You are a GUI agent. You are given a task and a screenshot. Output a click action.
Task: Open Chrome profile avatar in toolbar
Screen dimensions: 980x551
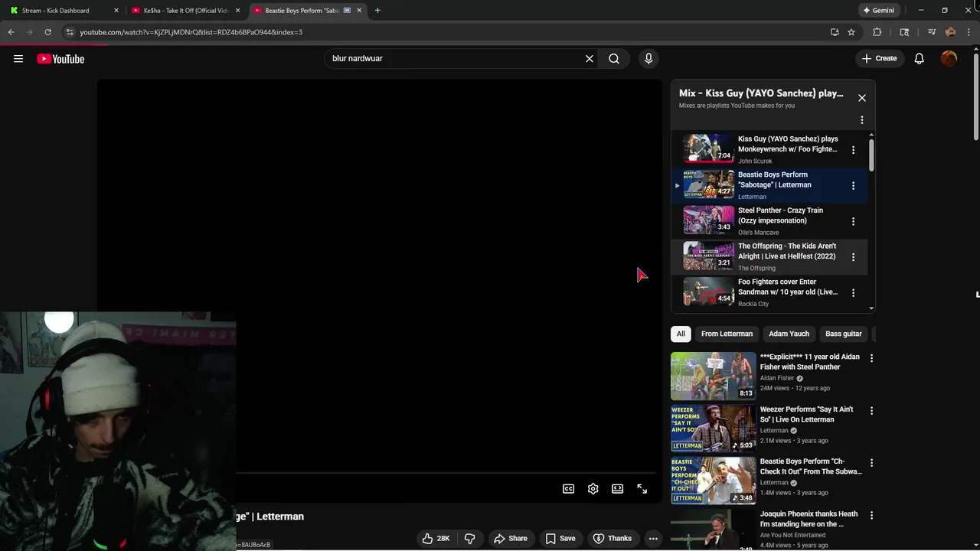click(x=950, y=32)
